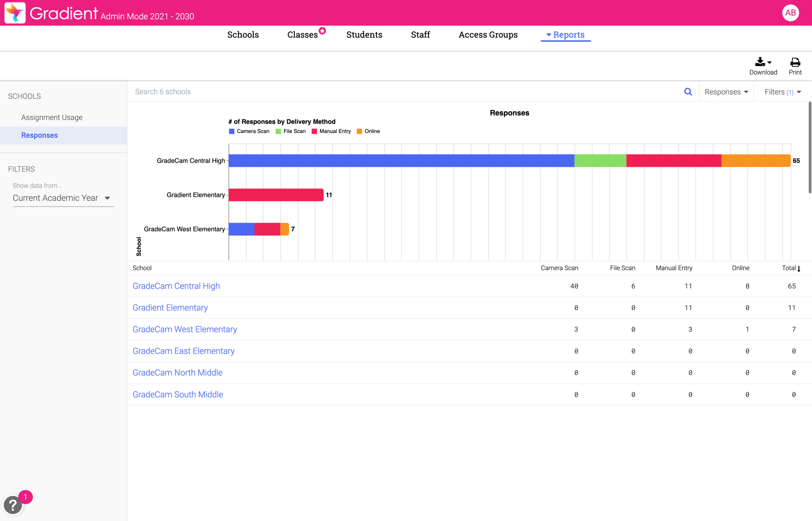Toggle Manual Entry legend swatch

coord(314,131)
